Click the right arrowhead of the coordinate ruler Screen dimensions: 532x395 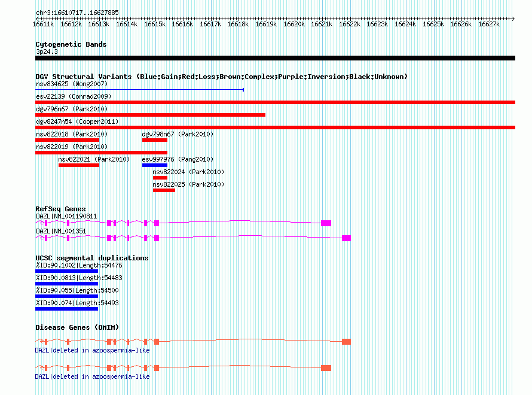[x=513, y=19]
